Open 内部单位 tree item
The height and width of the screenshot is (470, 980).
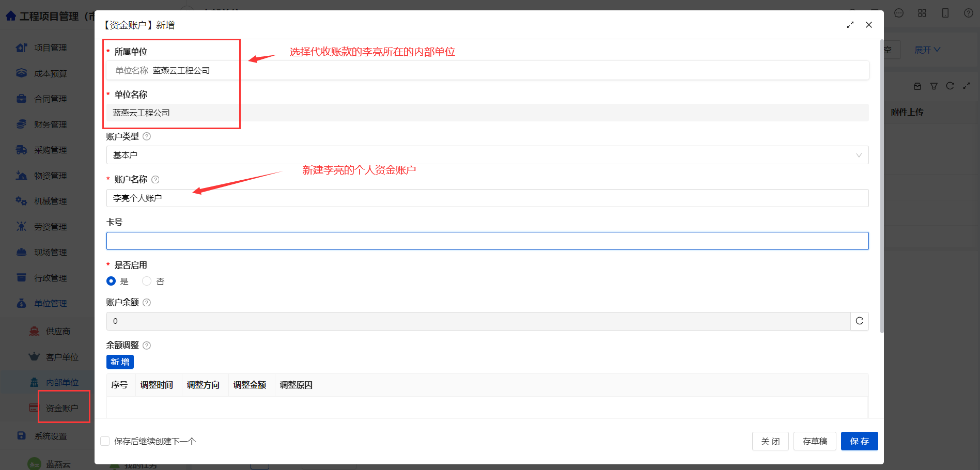tap(62, 383)
